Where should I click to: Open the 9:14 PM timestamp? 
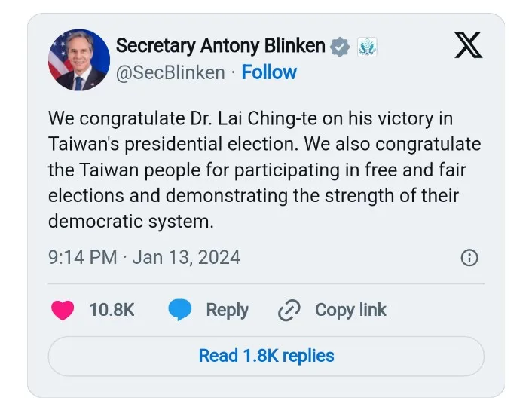(x=82, y=257)
